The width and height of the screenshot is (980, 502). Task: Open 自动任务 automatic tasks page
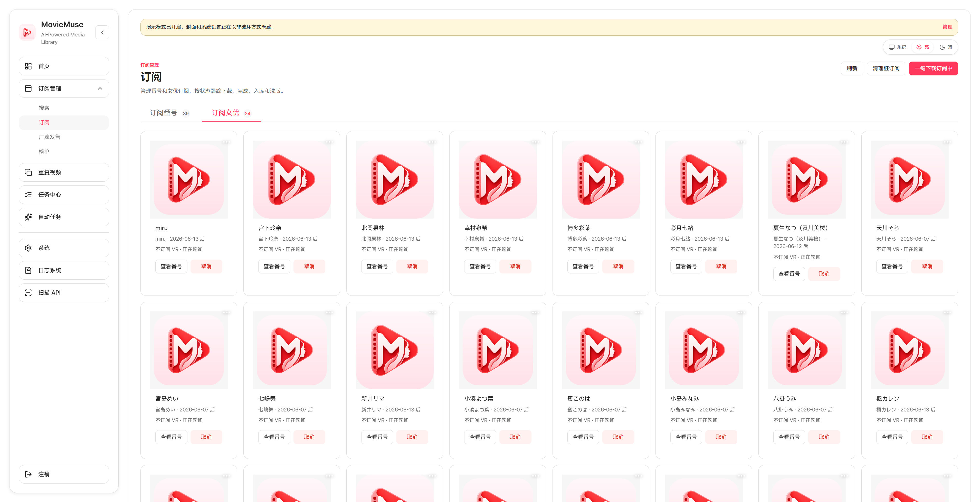pos(64,217)
